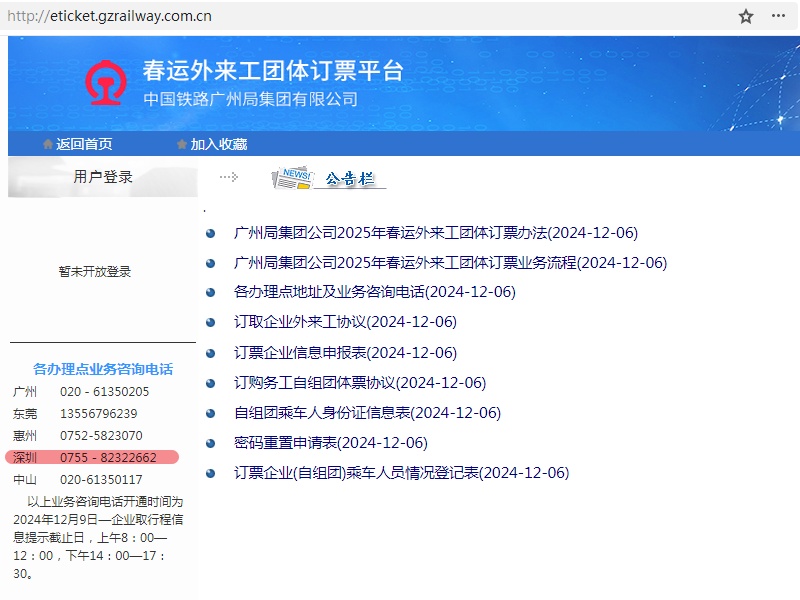Open 各办理点地址及业务咨询电话 link
Image resolution: width=800 pixels, height=600 pixels.
pyautogui.click(x=374, y=292)
